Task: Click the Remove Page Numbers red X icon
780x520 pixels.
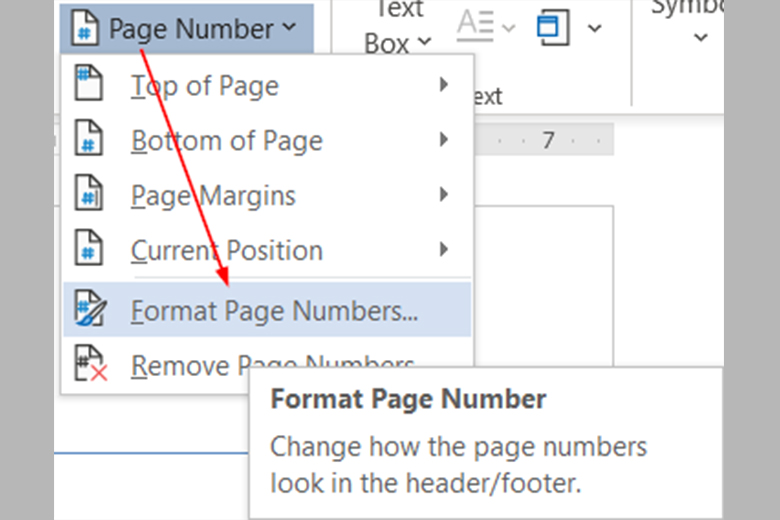Action: pos(91,364)
